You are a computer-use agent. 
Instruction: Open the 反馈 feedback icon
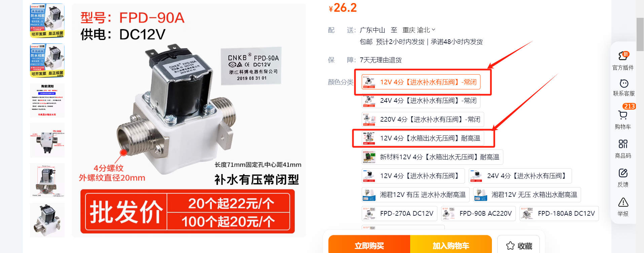click(623, 173)
